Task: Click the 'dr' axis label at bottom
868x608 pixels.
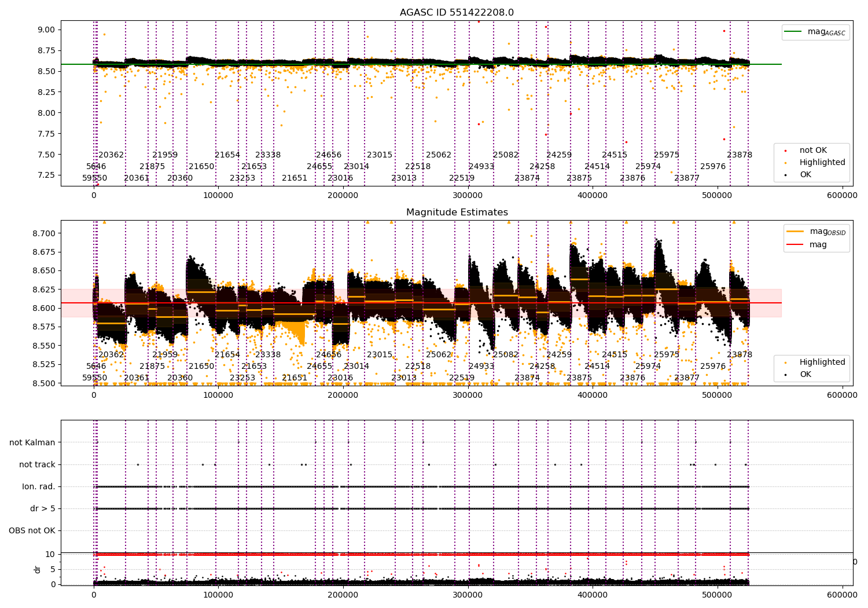Action: click(38, 569)
